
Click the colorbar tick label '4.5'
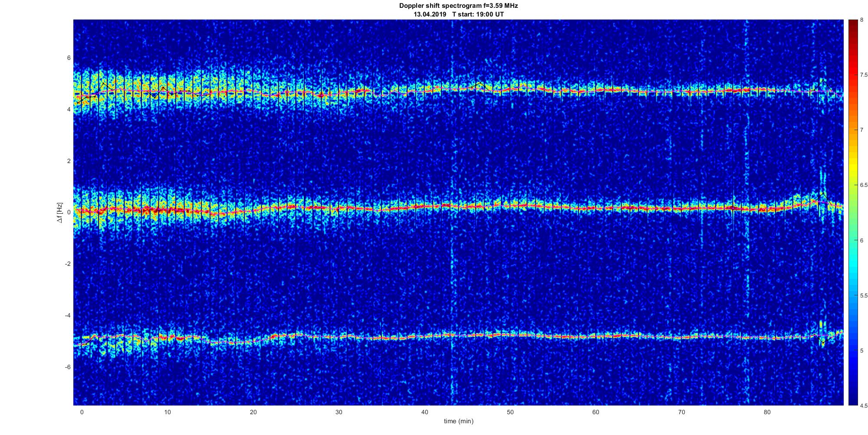point(864,406)
